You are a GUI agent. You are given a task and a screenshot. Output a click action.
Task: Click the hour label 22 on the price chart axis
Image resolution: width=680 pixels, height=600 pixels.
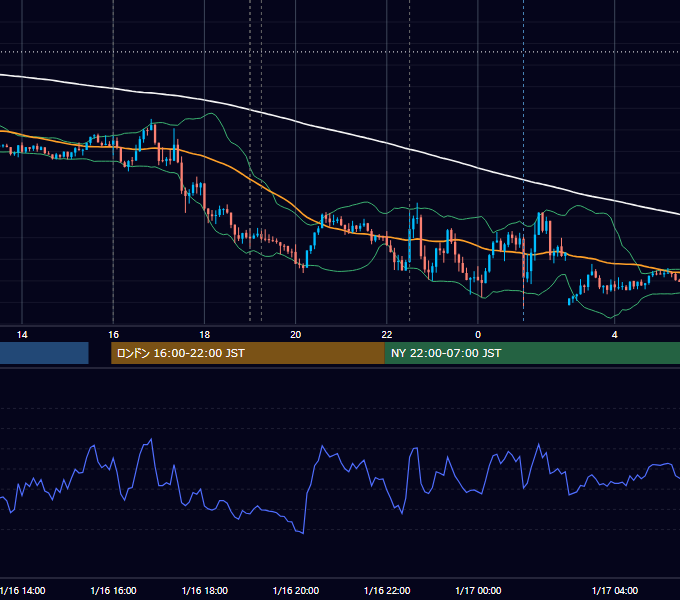pos(387,335)
